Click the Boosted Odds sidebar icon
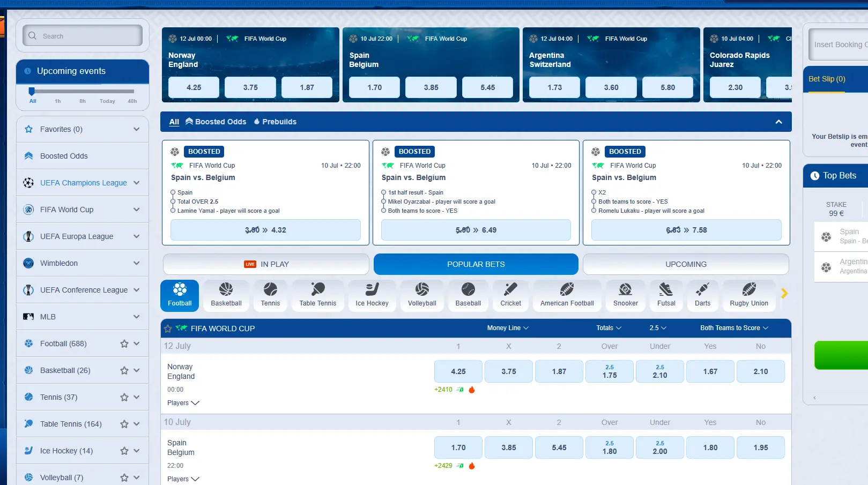Viewport: 868px width, 485px height. (29, 156)
